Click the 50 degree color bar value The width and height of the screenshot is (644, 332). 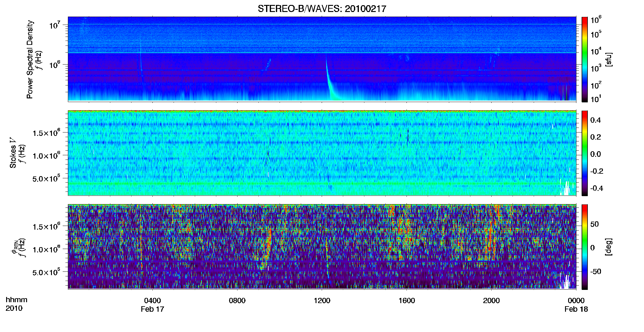(595, 224)
